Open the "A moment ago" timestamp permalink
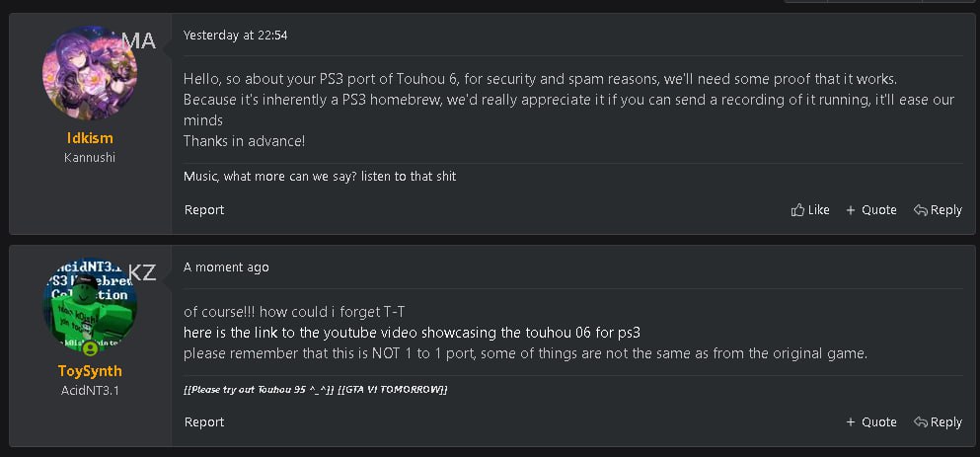Image resolution: width=980 pixels, height=457 pixels. (x=226, y=267)
